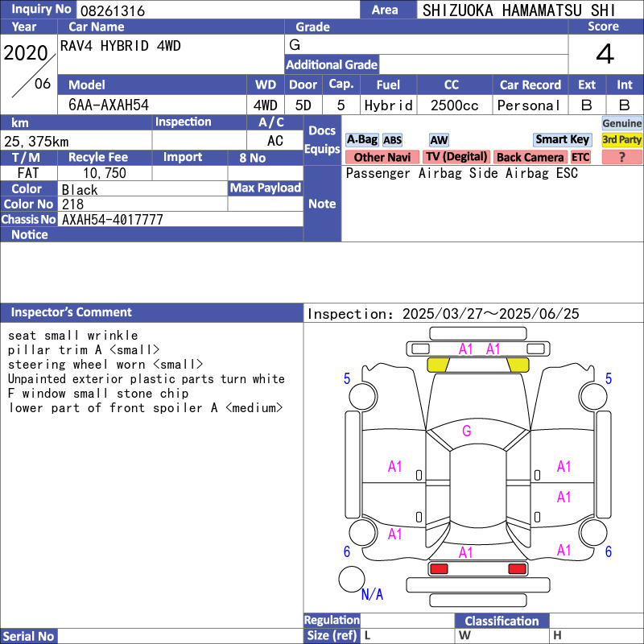This screenshot has height=644, width=644.
Task: Click the Docs Equips header cell
Action: (322, 140)
